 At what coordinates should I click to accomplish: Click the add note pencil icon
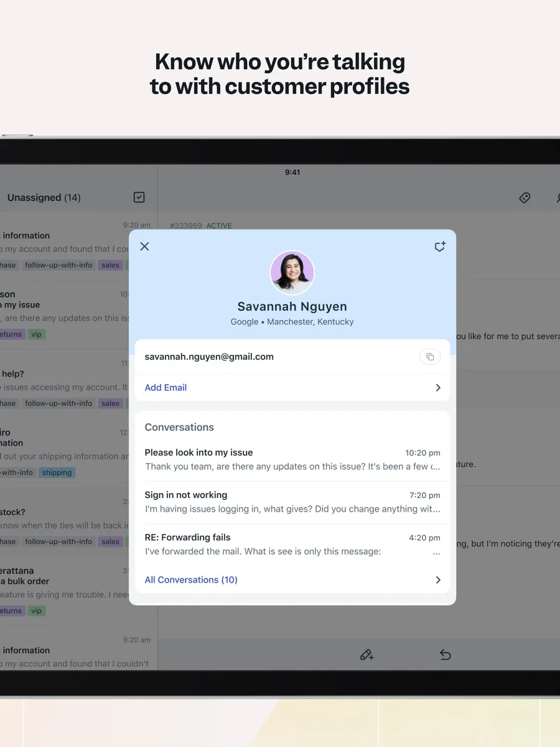pos(366,654)
